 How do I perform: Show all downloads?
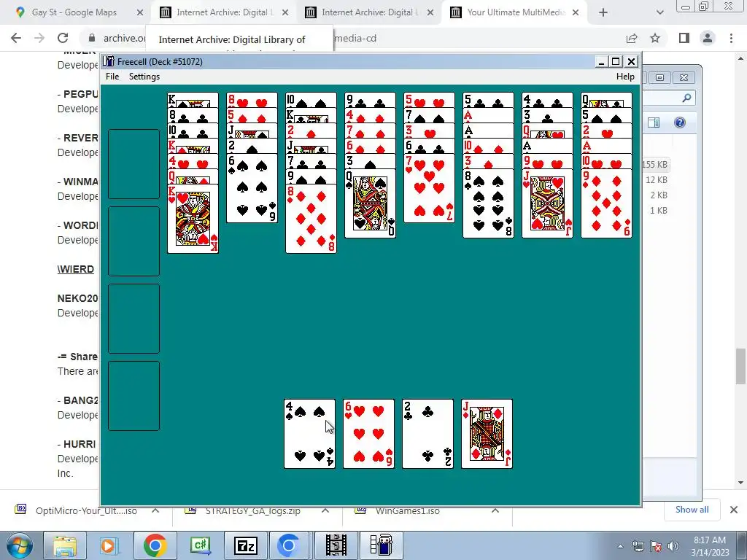coord(692,510)
